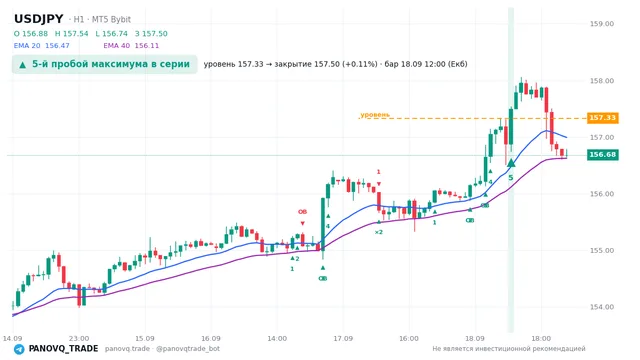This screenshot has width=640, height=360.
Task: Click the 'Не является инвестиционной рекомендацией' disclaimer
Action: pos(509,349)
